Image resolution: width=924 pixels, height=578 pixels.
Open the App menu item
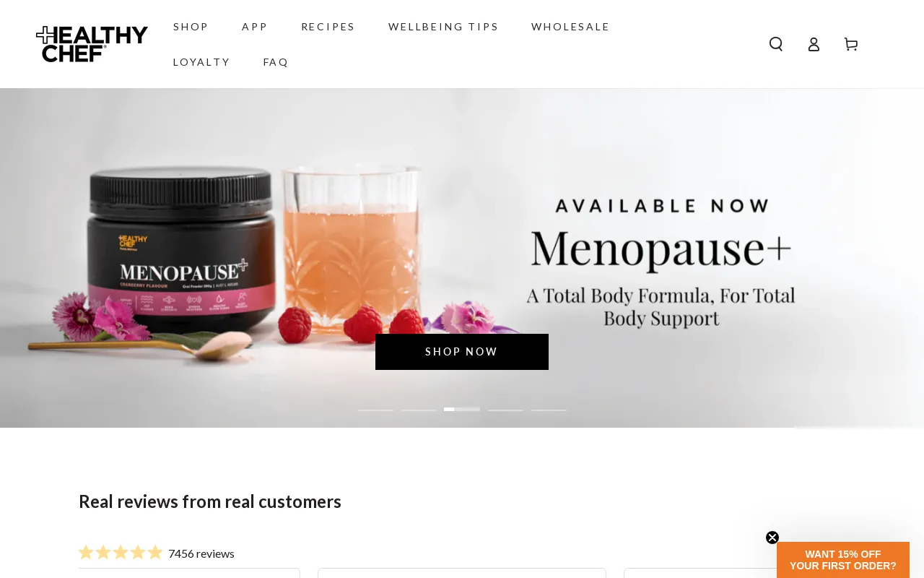coord(255,27)
